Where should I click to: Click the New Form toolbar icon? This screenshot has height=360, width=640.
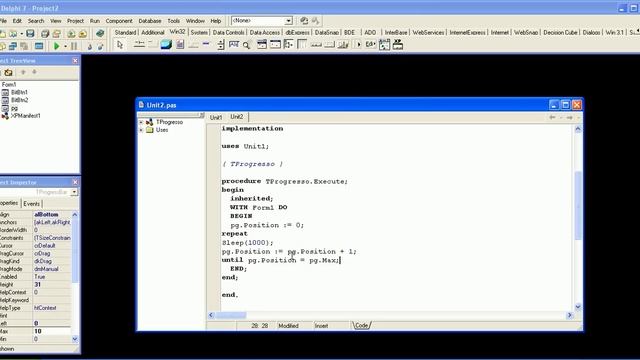click(x=39, y=46)
